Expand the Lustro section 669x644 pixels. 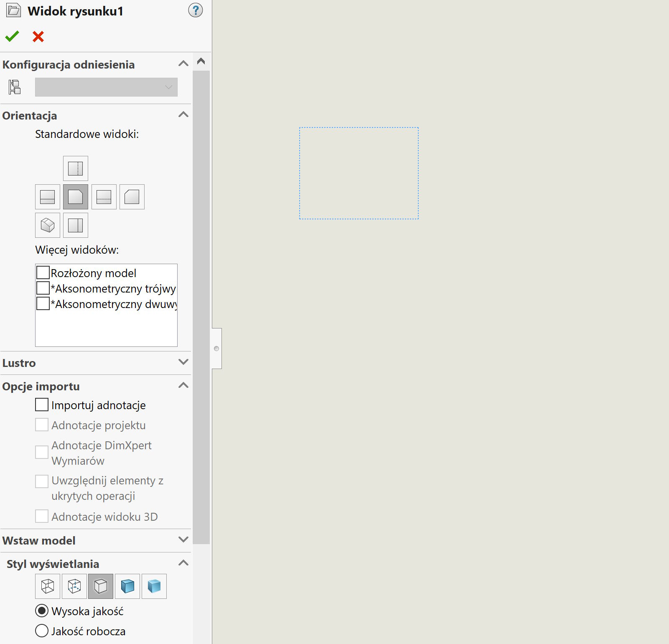[183, 362]
